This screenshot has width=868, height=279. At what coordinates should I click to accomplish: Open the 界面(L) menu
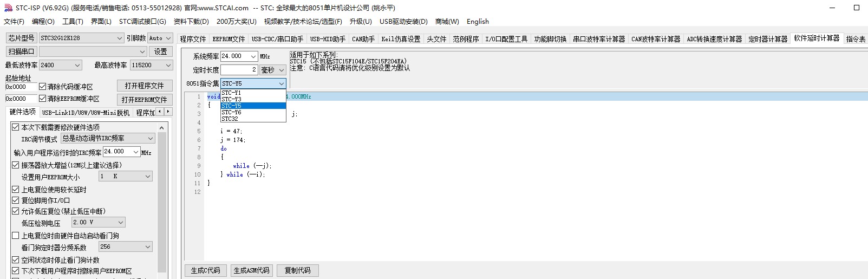(x=101, y=22)
